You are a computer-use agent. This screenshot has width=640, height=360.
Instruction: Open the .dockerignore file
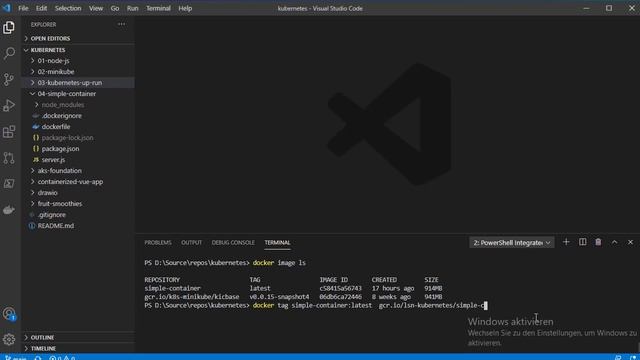[78, 116]
